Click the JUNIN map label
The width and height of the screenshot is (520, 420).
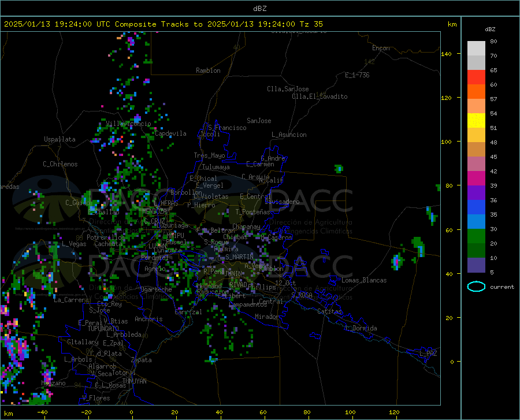click(x=233, y=273)
